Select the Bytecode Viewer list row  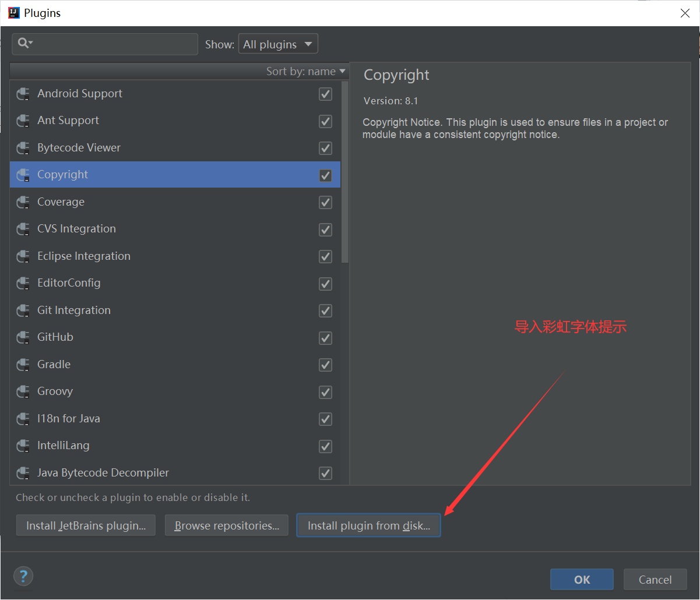coord(175,148)
